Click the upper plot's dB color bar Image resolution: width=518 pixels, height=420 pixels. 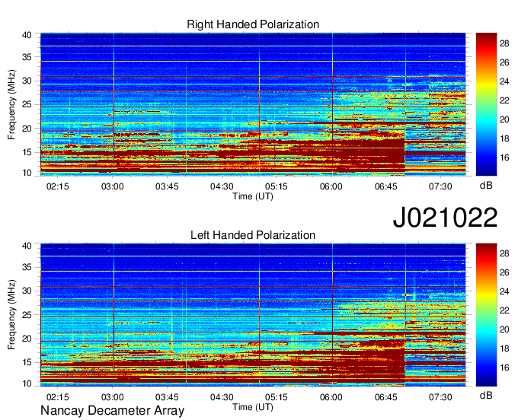486,104
